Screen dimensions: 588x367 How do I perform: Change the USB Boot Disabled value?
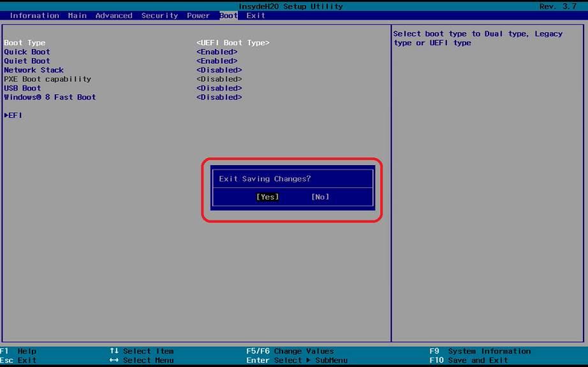pos(219,89)
